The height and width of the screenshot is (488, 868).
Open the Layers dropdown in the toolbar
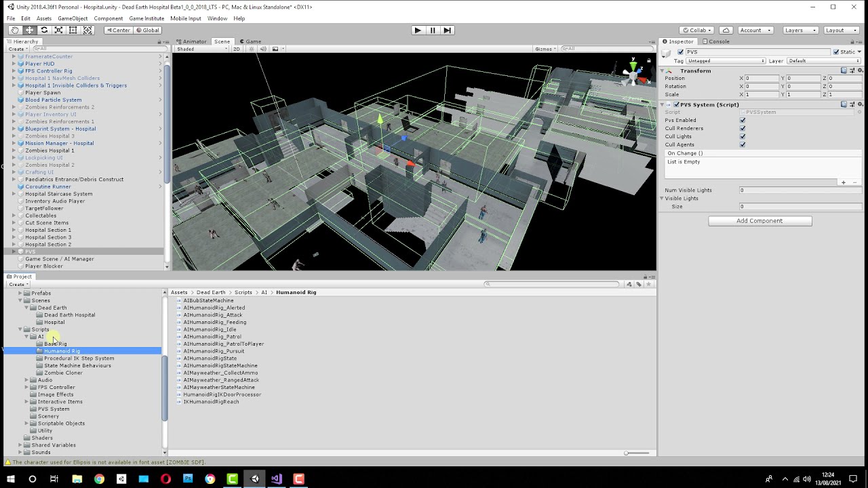[x=800, y=30]
